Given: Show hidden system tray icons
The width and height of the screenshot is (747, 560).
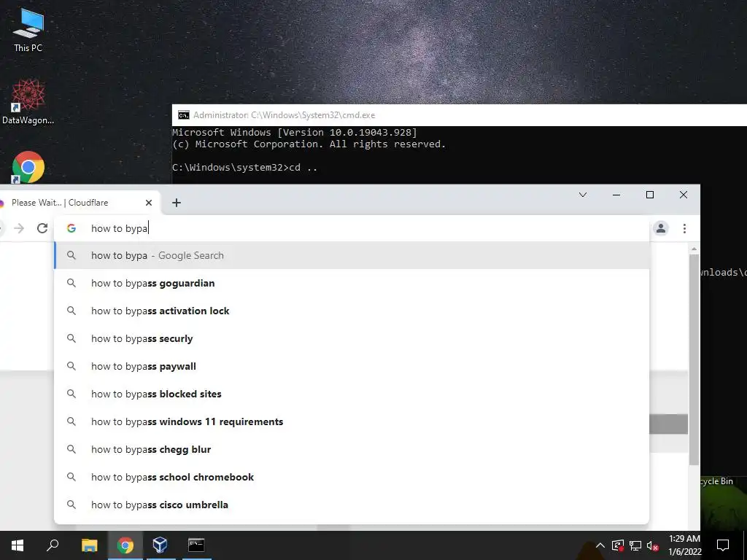Looking at the screenshot, I should click(600, 545).
